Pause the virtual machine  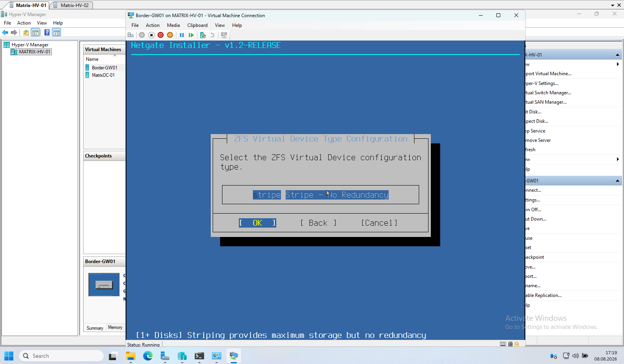182,35
